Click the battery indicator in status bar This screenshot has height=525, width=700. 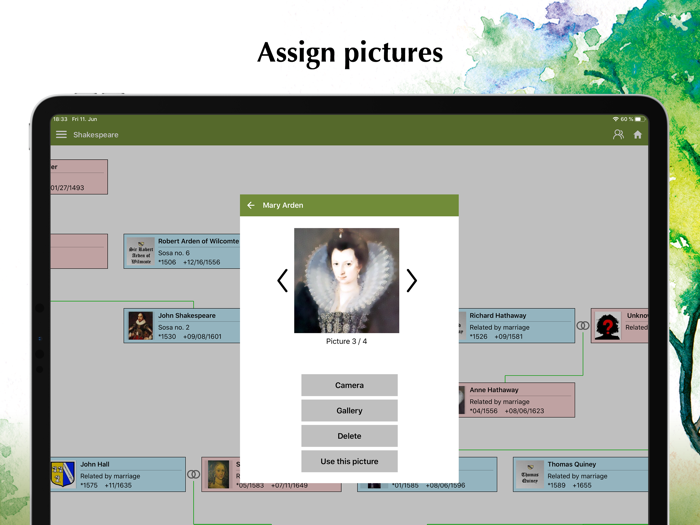[639, 119]
